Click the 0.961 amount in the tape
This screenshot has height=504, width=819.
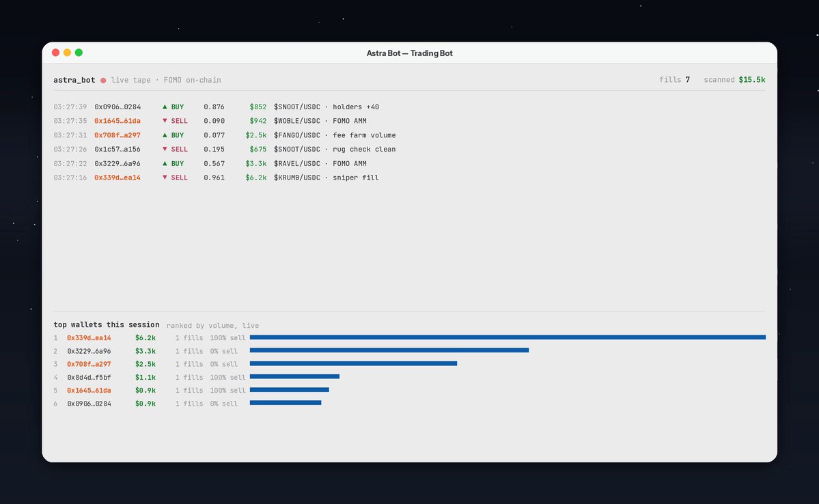pyautogui.click(x=214, y=178)
